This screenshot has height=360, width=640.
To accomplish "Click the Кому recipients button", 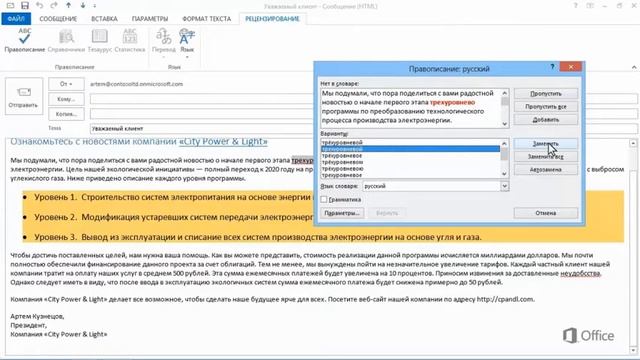I will [66, 99].
